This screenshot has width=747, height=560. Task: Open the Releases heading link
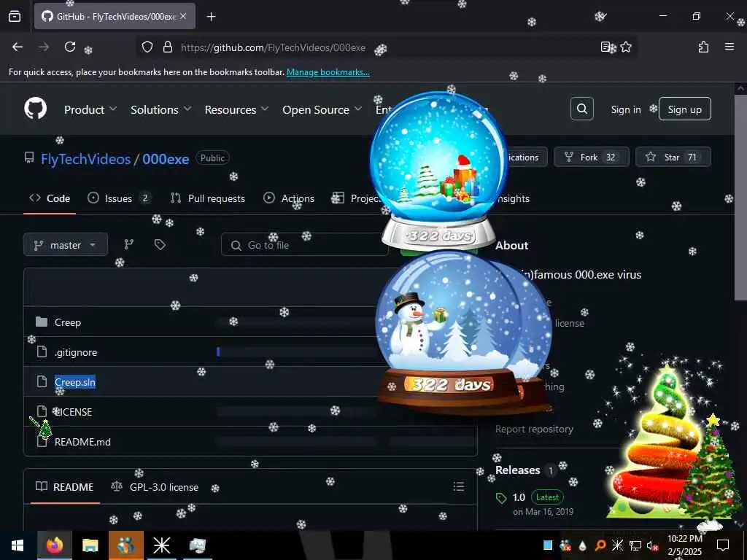[518, 470]
